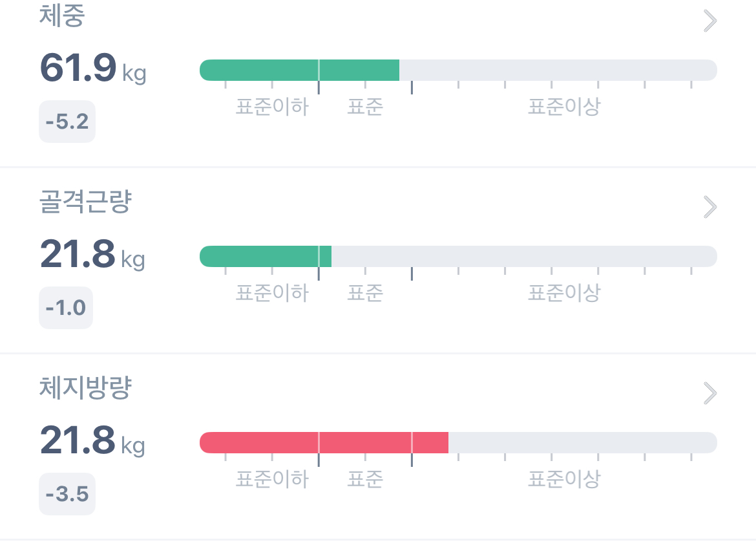This screenshot has width=756, height=560.
Task: Click 표준이상 label under 체중 bar
Action: point(564,107)
